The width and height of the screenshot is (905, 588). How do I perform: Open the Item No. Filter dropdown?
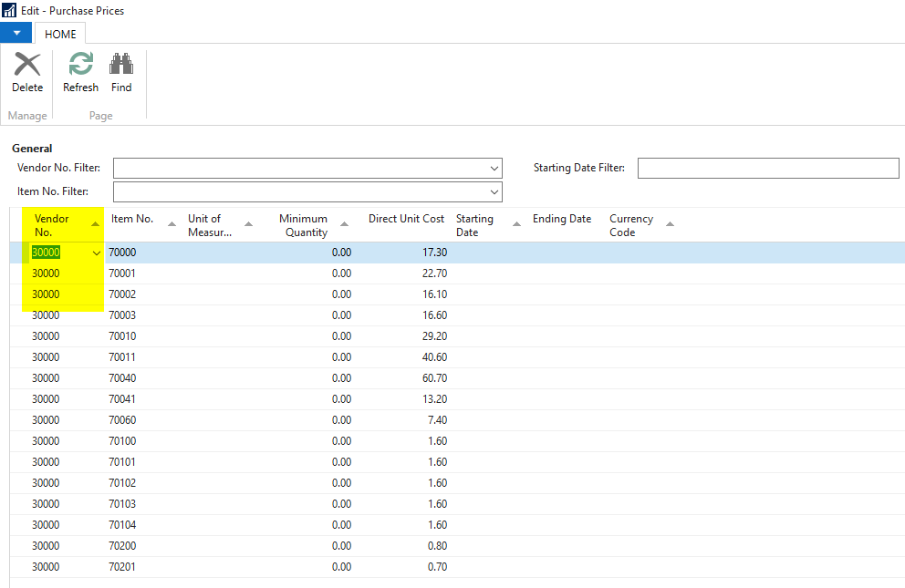(x=494, y=191)
